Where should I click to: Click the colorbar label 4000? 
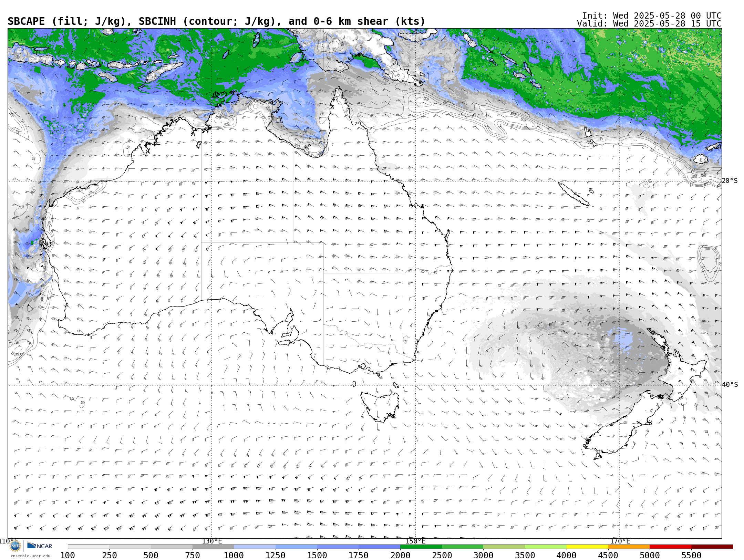click(567, 555)
